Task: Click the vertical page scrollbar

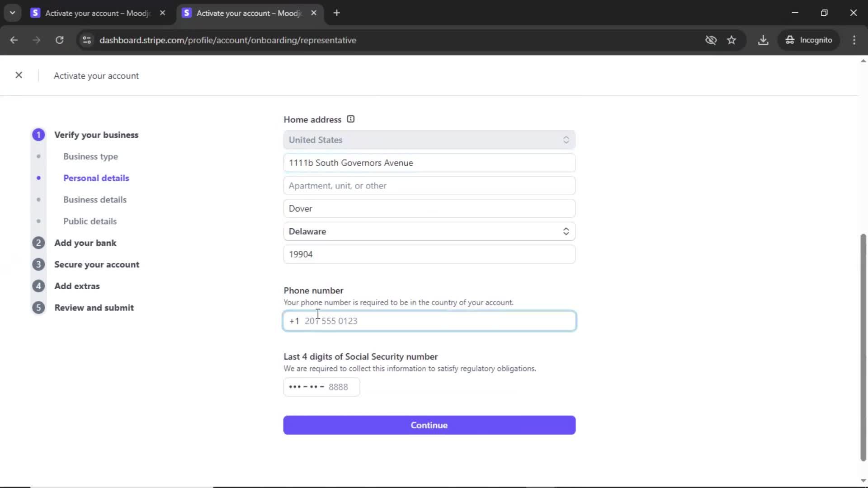Action: click(x=863, y=347)
